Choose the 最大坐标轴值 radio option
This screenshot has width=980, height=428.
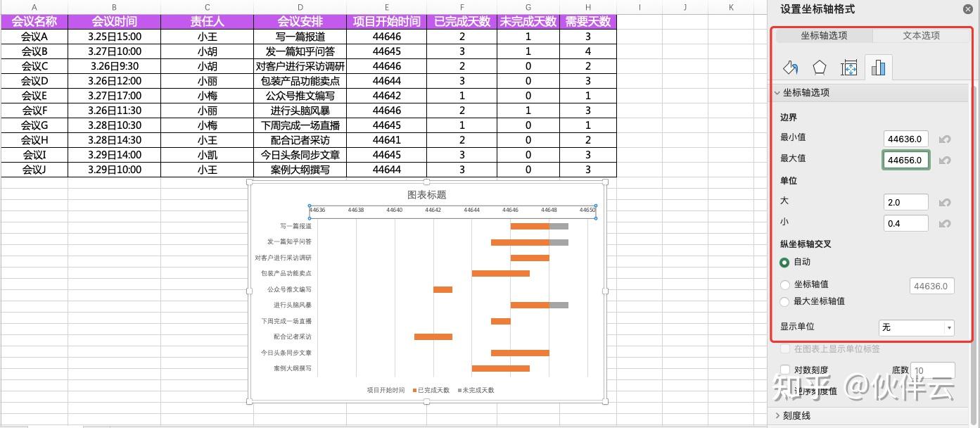[785, 301]
